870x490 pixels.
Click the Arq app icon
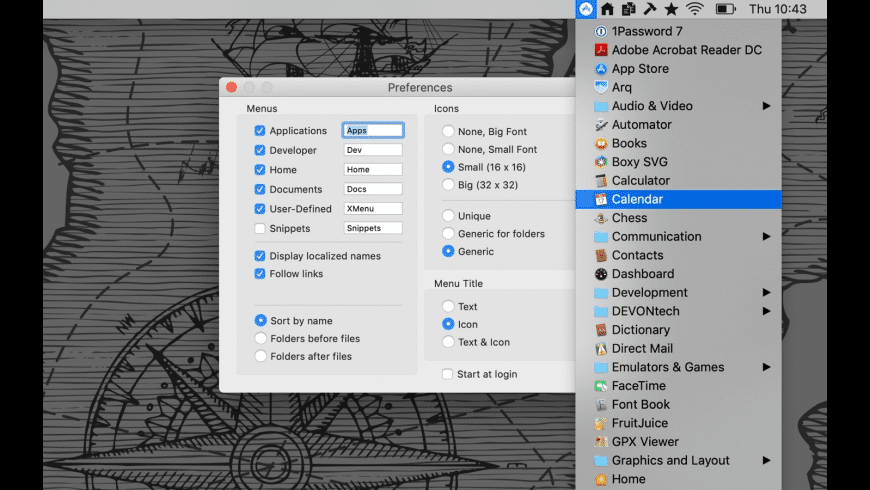601,87
